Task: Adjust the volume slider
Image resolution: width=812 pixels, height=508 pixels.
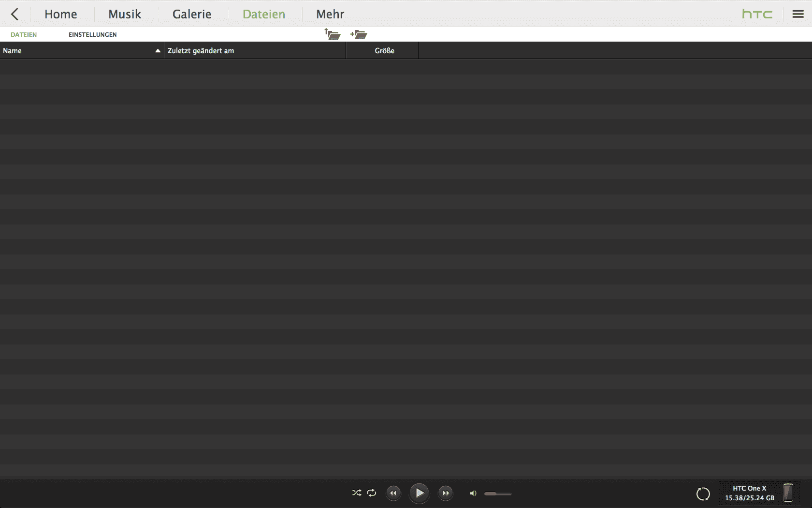Action: tap(498, 493)
